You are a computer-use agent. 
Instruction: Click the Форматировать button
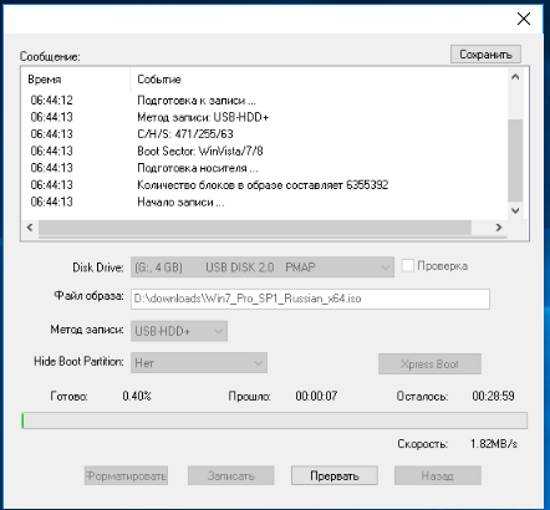click(126, 476)
